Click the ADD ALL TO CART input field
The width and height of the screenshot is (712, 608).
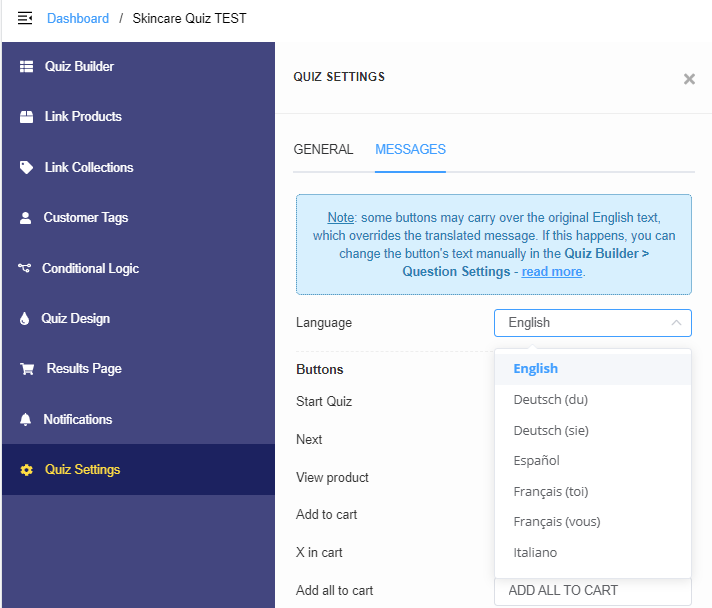593,591
